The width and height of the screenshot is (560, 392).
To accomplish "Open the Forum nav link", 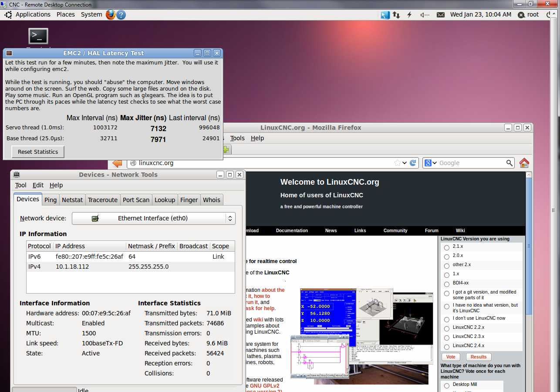I will [432, 230].
